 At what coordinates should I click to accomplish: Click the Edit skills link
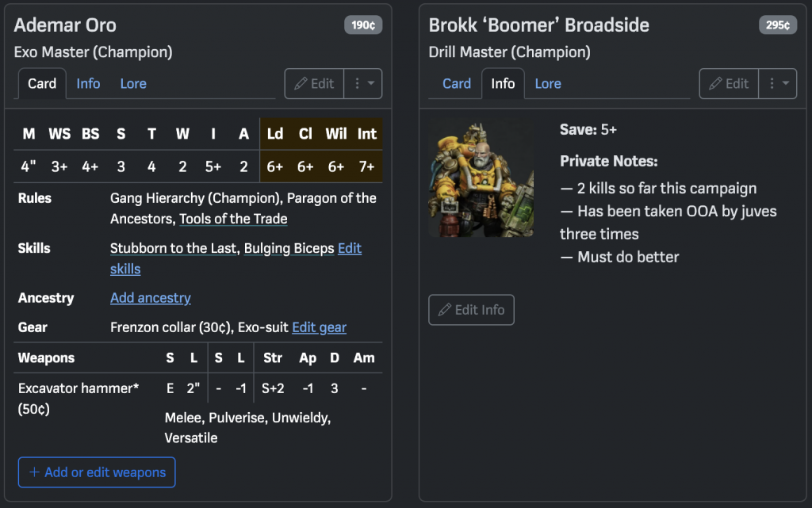[x=349, y=249]
